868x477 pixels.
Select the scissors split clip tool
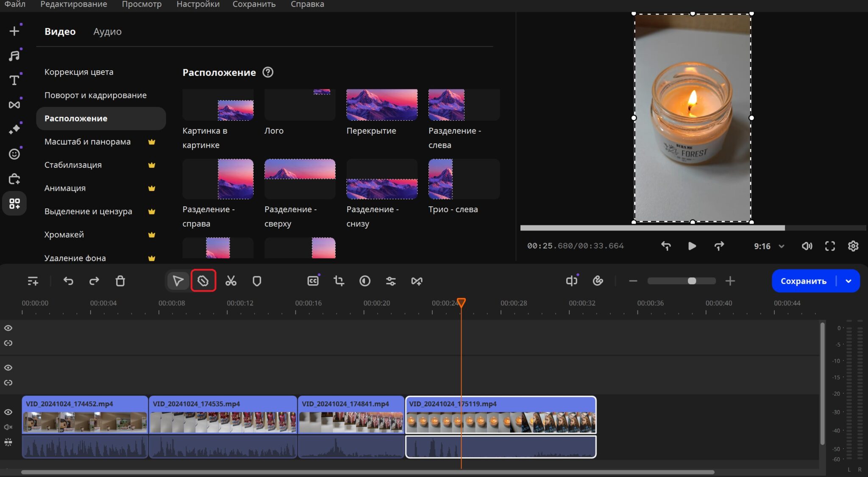231,281
